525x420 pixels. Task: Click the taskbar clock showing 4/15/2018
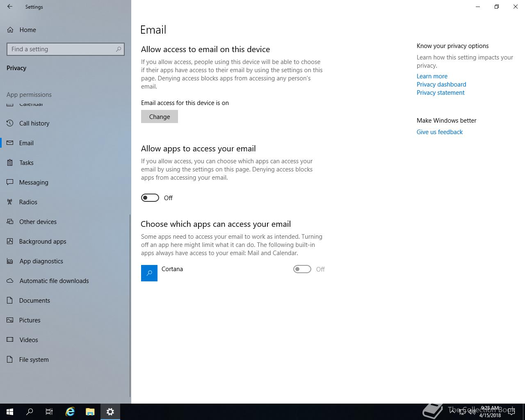[490, 412]
